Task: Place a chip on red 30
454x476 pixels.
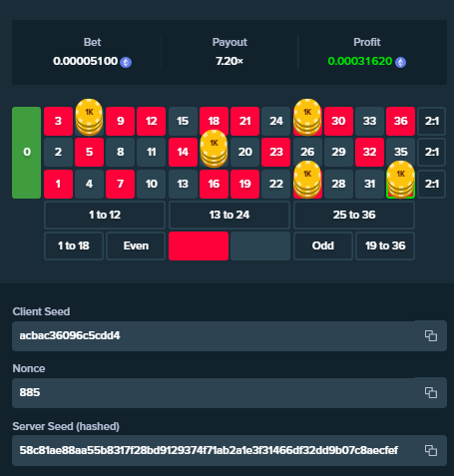Action: point(338,121)
